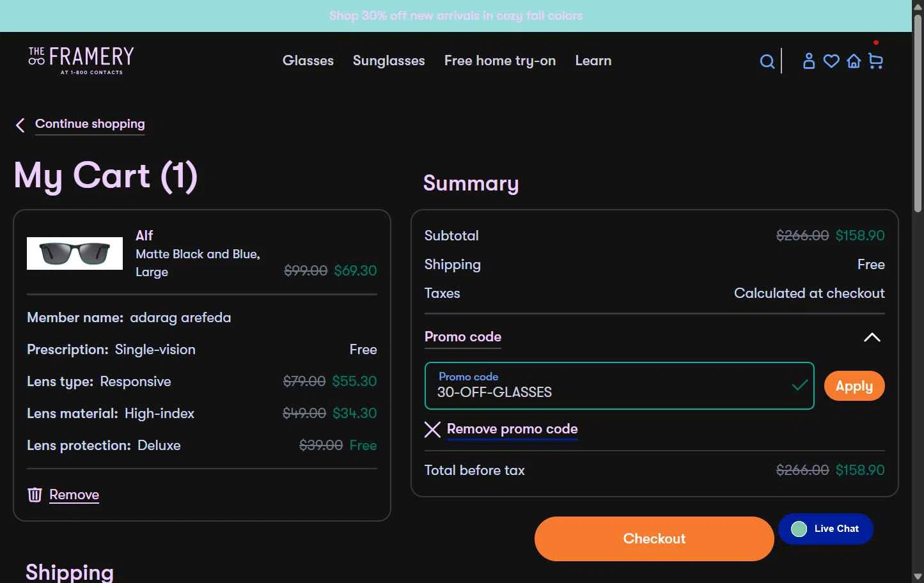The width and height of the screenshot is (924, 583).
Task: Click Lens type: Responsive text
Action: pyautogui.click(x=99, y=382)
